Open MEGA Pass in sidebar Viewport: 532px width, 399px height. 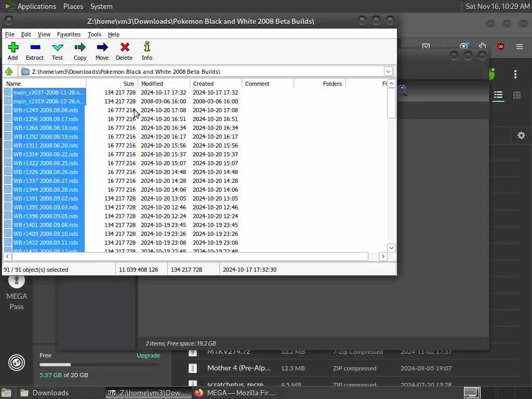16,294
